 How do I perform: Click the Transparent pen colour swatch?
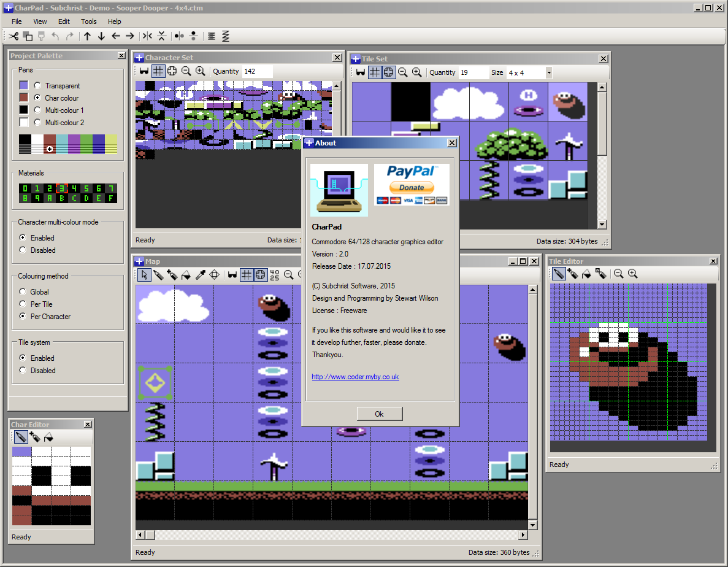pos(24,85)
